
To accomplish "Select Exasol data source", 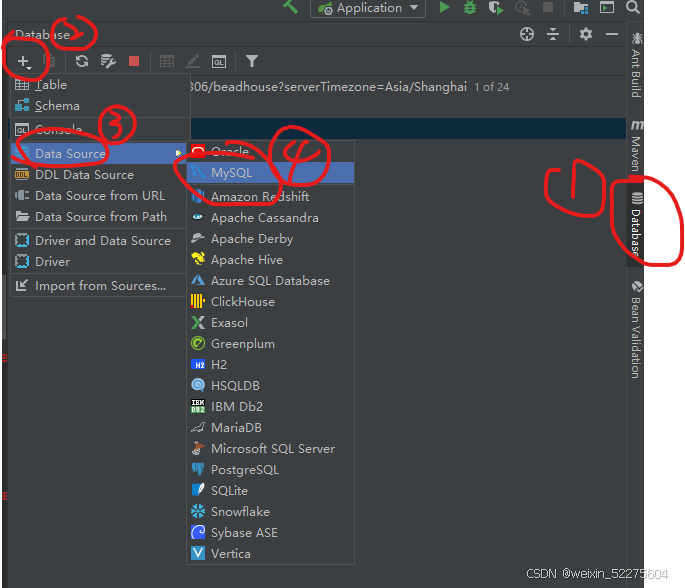I will coord(270,322).
